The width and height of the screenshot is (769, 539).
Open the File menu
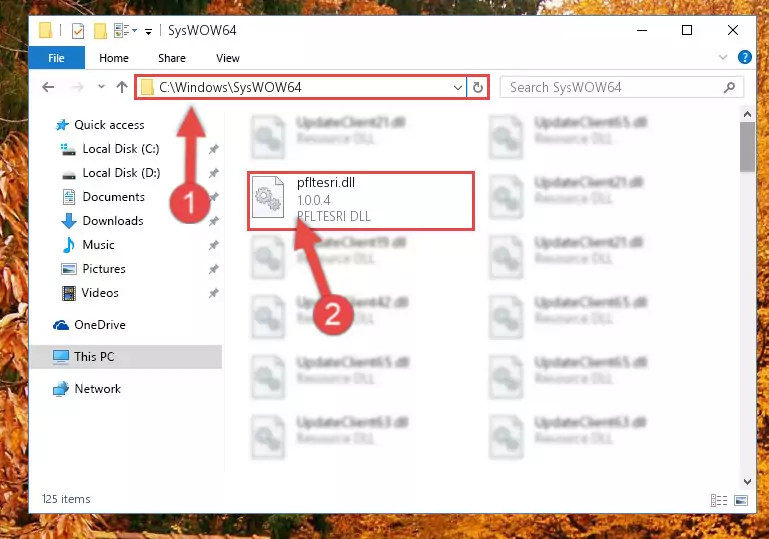[56, 58]
